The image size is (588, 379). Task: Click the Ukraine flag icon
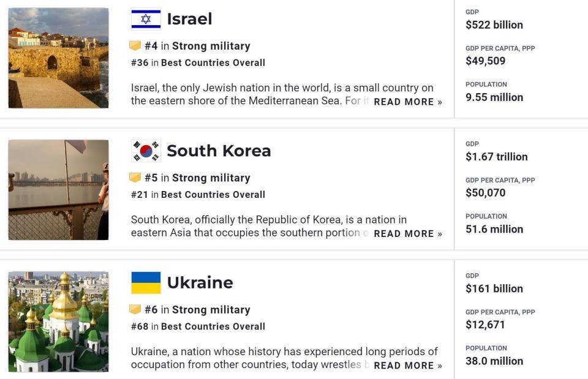(x=146, y=283)
